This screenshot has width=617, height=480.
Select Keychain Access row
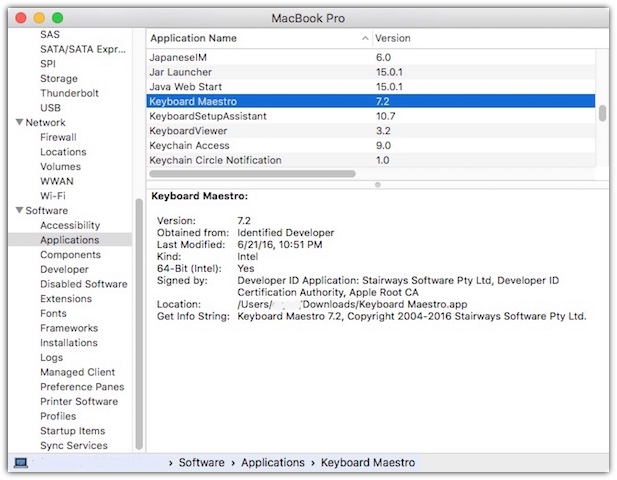tap(371, 146)
